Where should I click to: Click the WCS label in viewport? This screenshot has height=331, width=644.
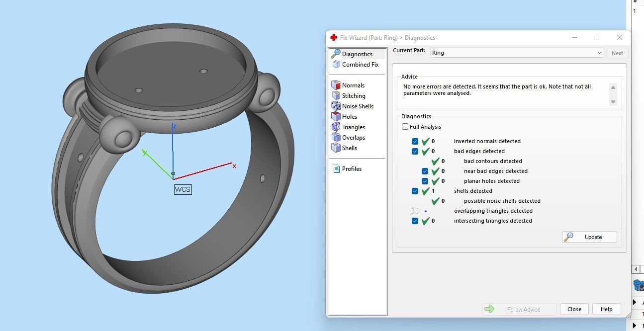pos(183,189)
